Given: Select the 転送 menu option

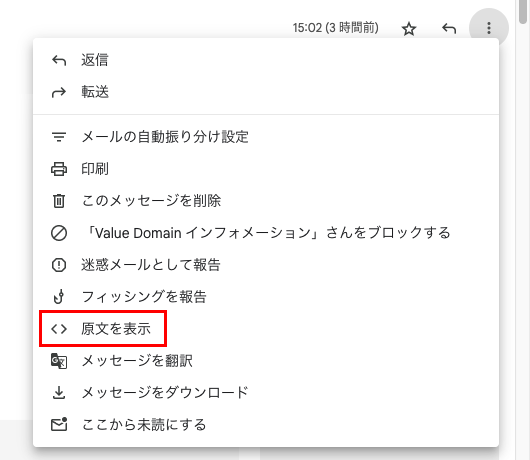Looking at the screenshot, I should (x=266, y=92).
